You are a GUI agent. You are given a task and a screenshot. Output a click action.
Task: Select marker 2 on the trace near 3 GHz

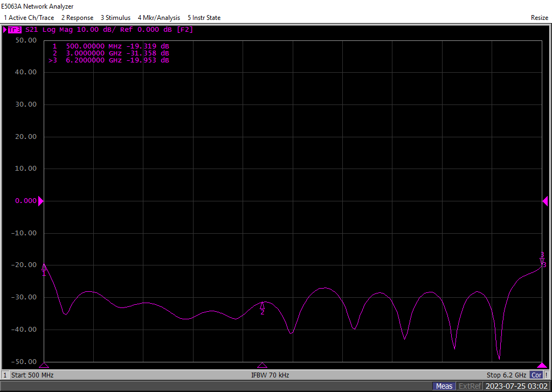(x=263, y=306)
